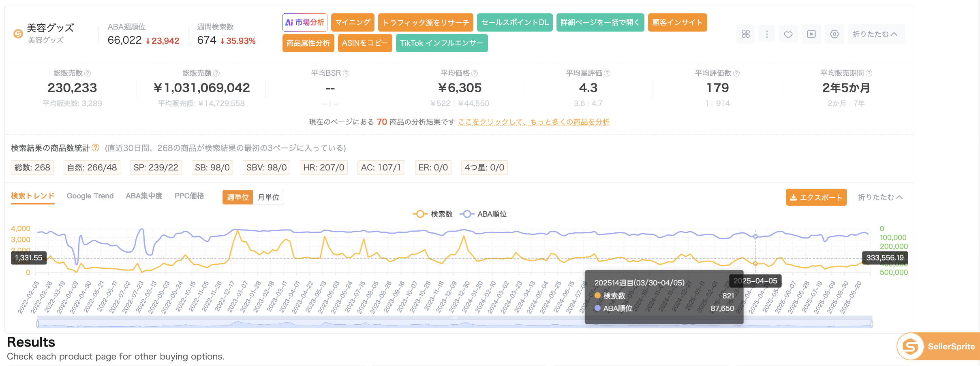This screenshot has height=366, width=980.
Task: Open the PPC価格 tab
Action: tap(189, 196)
